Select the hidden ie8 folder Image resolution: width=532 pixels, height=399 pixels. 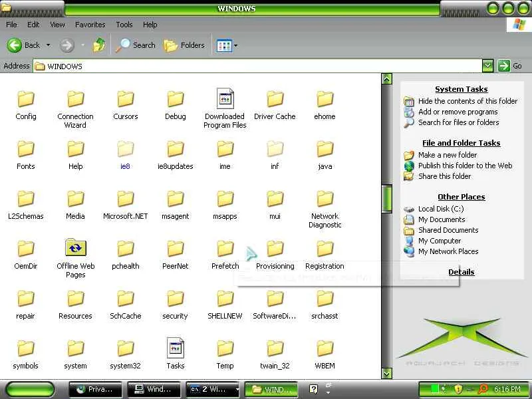(x=125, y=156)
